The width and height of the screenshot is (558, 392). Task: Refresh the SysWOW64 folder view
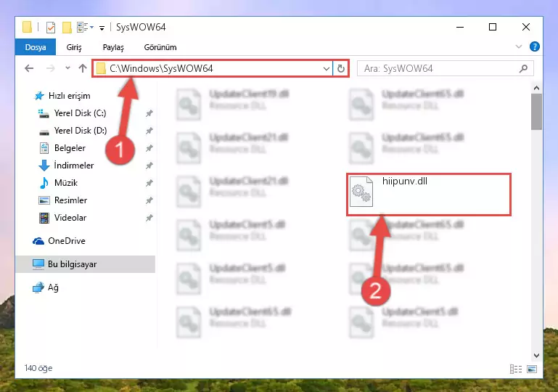tap(340, 68)
